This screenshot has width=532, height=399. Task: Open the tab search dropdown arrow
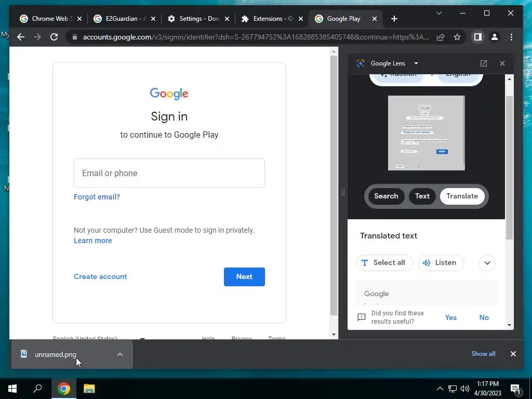click(x=438, y=13)
